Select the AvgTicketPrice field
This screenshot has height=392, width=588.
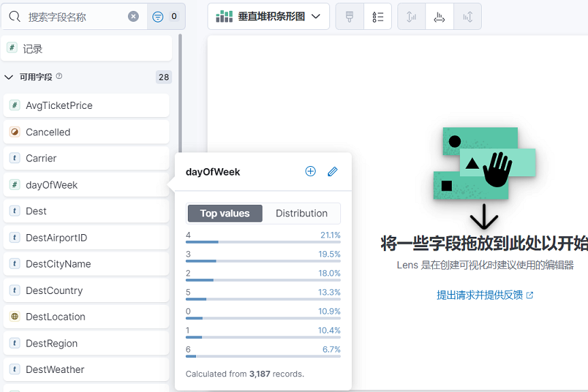coord(86,105)
